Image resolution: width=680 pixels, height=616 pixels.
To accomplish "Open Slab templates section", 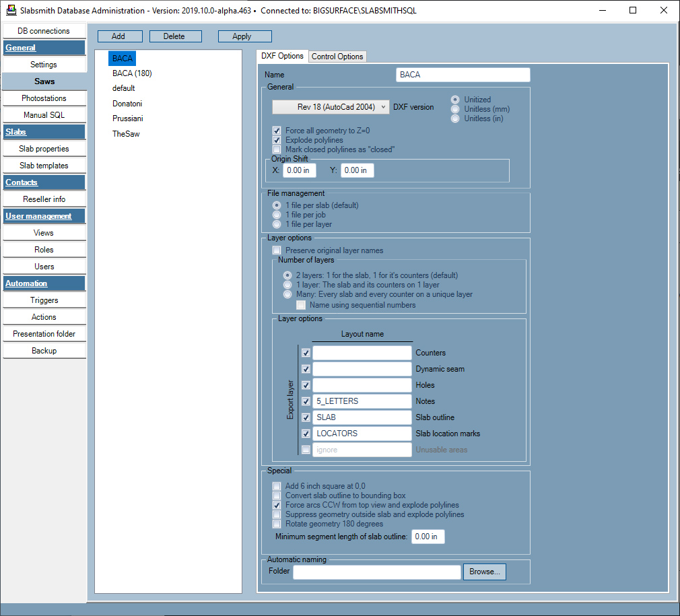I will tap(44, 166).
